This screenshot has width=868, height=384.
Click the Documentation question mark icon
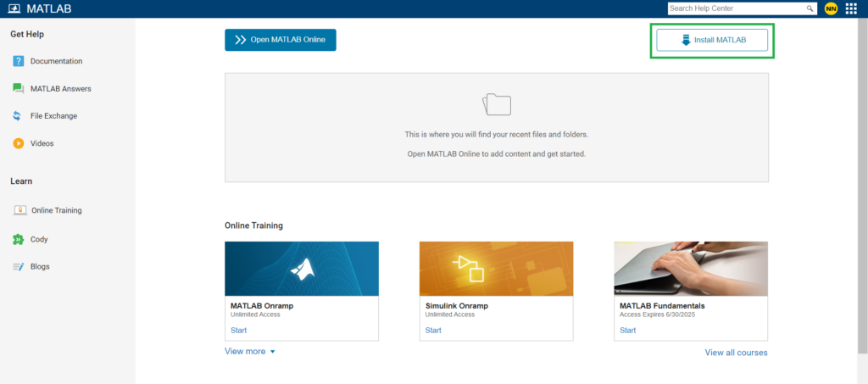19,61
